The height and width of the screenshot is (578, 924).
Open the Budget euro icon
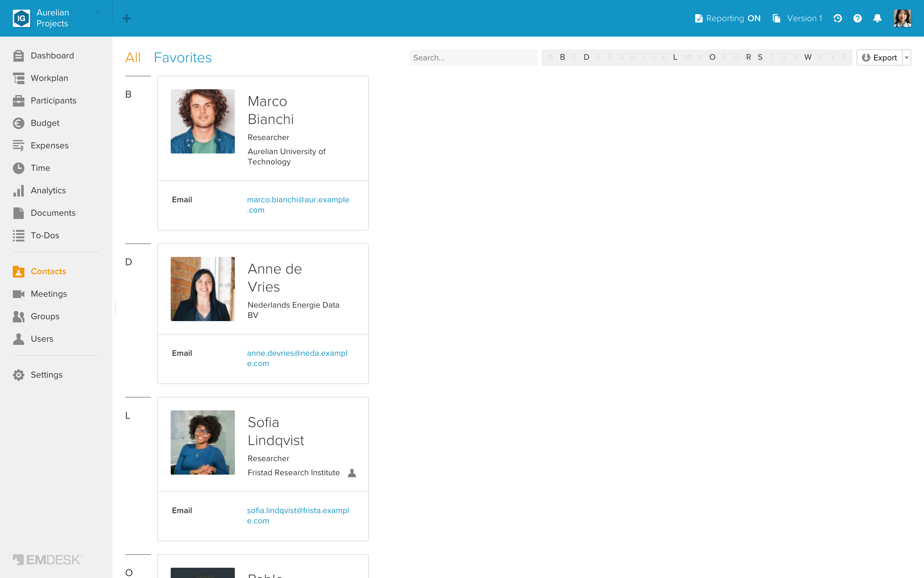point(18,123)
